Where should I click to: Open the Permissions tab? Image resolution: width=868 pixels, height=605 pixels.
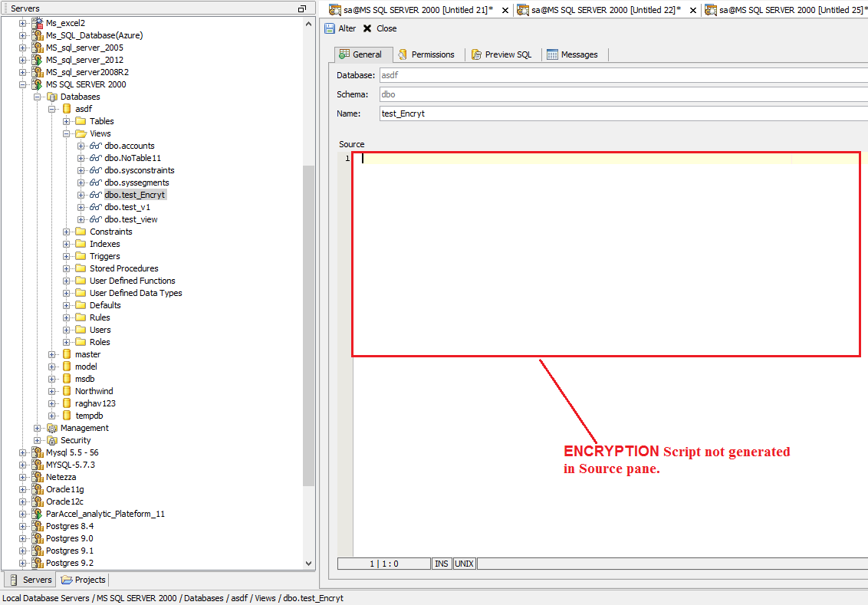[x=427, y=54]
